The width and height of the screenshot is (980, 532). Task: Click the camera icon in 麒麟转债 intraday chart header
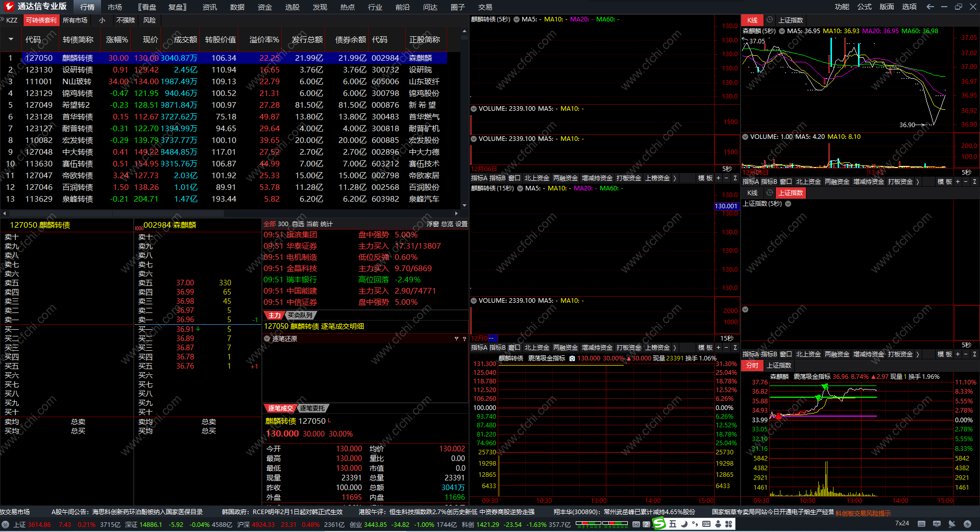[x=572, y=358]
